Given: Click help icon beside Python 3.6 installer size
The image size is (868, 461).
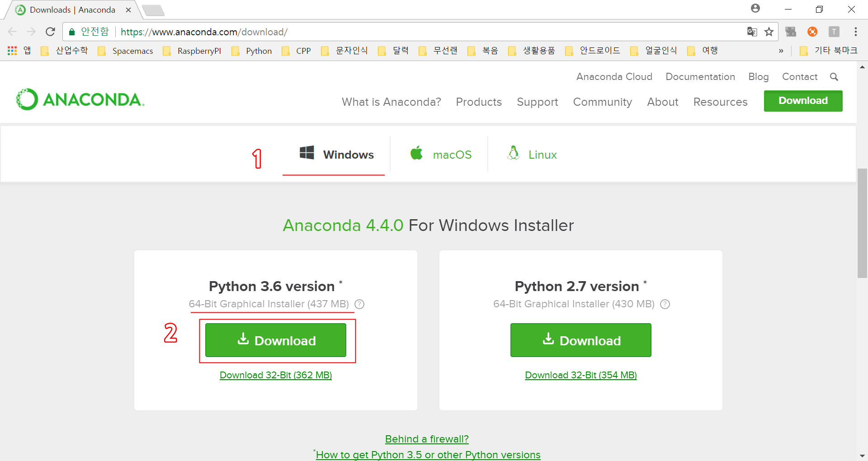Looking at the screenshot, I should (x=359, y=304).
